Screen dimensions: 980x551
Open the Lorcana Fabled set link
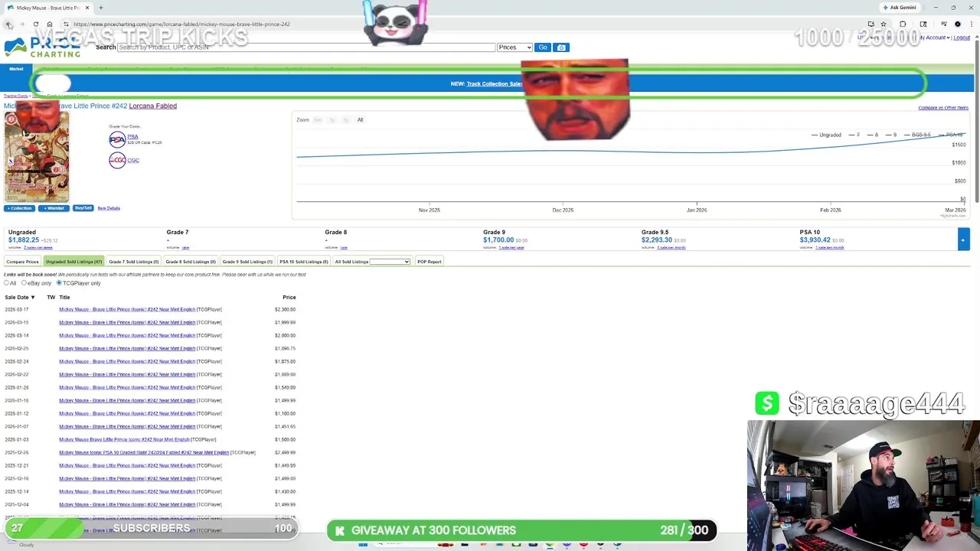[152, 106]
